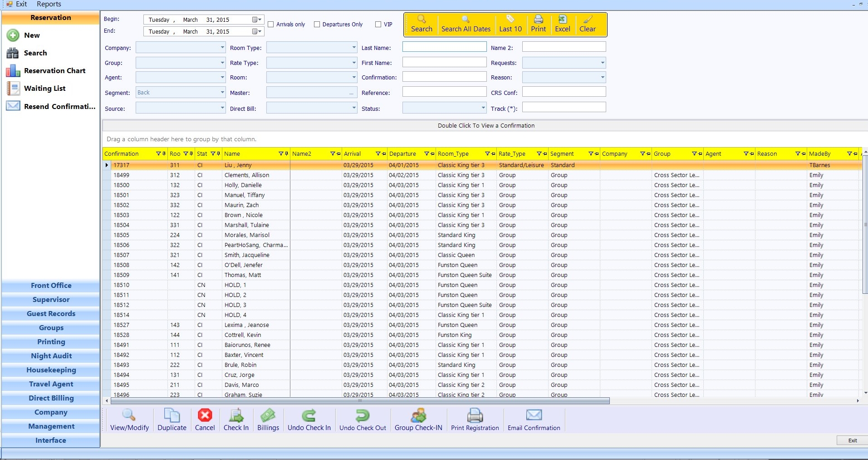868x460 pixels.
Task: Open the Reports menu
Action: click(x=49, y=4)
